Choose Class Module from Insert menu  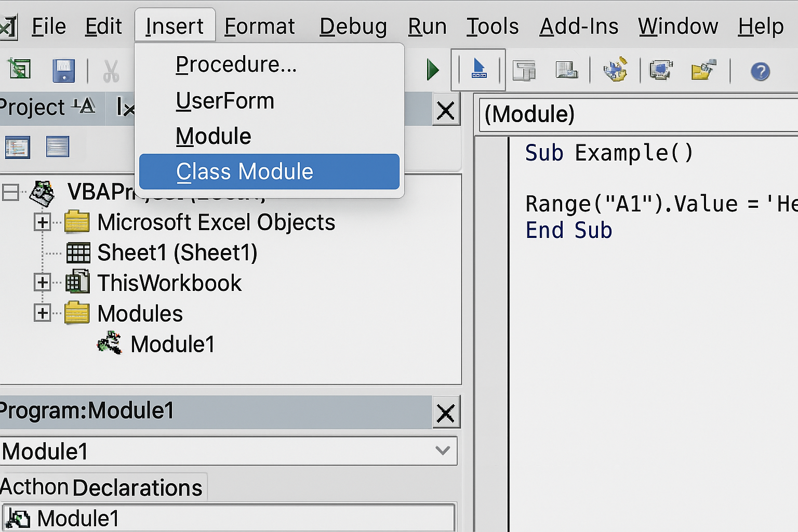(x=269, y=171)
